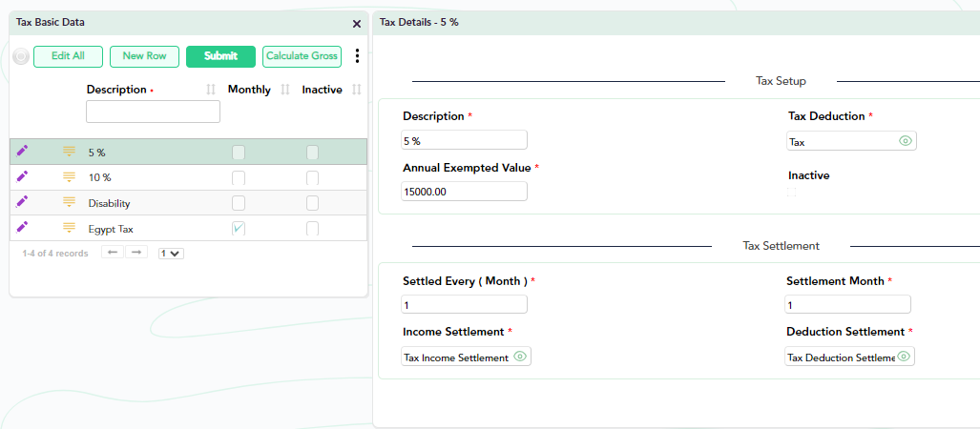This screenshot has height=429, width=980.
Task: View Tax Deduction details via eye icon
Action: tap(906, 141)
